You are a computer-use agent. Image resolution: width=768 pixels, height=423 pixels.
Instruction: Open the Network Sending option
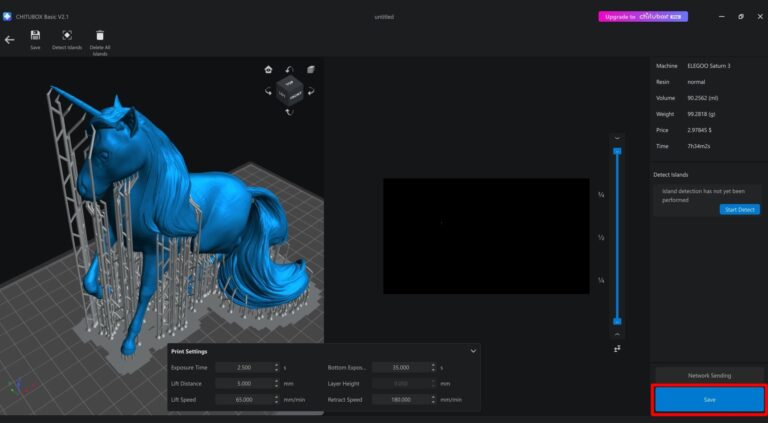[x=709, y=375]
